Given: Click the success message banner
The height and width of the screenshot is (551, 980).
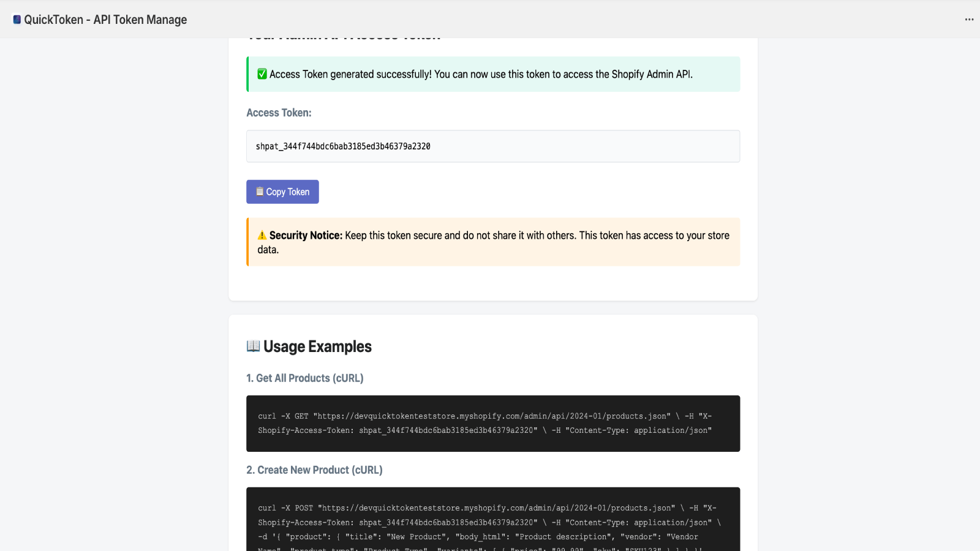Looking at the screenshot, I should coord(492,73).
